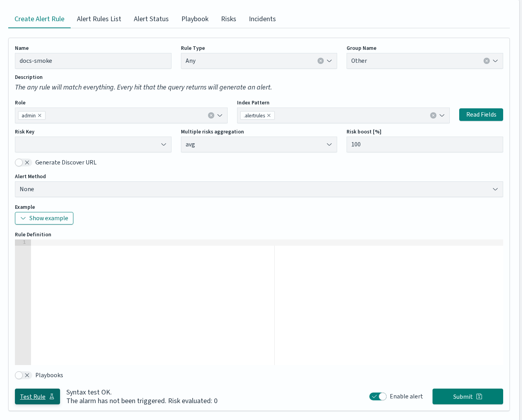The height and width of the screenshot is (420, 522).
Task: Remove the admin role tag
Action: pos(40,115)
